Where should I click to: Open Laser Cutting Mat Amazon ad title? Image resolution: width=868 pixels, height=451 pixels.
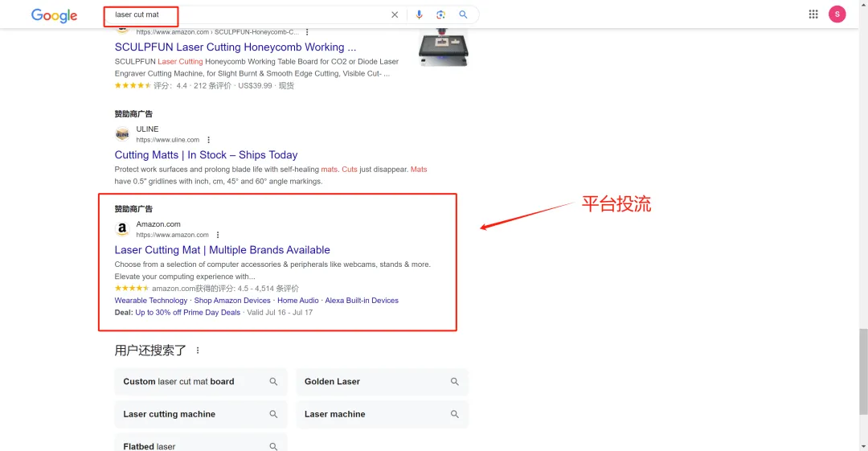coord(222,250)
